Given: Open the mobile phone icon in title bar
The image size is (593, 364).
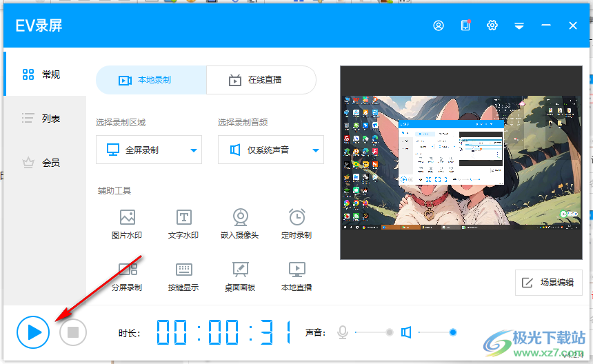Looking at the screenshot, I should pyautogui.click(x=465, y=26).
